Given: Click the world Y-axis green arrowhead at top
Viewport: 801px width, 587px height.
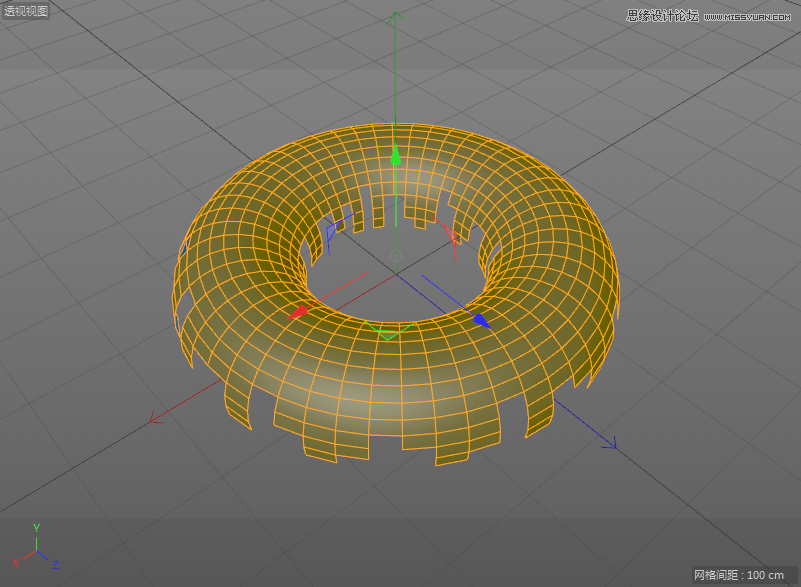Looking at the screenshot, I should pyautogui.click(x=396, y=17).
